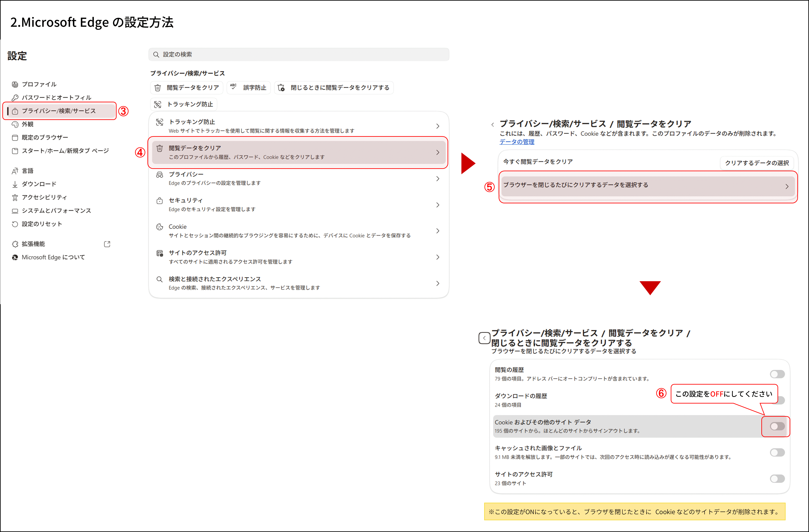
Task: Click the trash icon on 閲覧データをクリア chip
Action: point(158,88)
